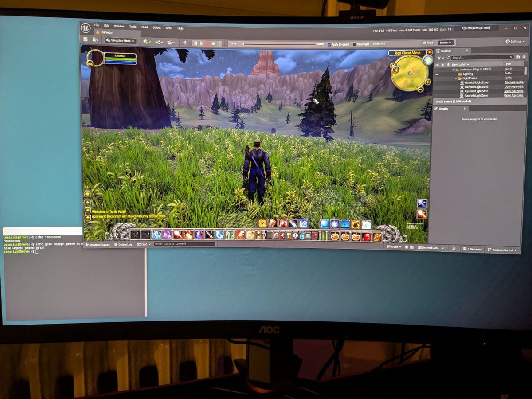Open the Output Log
532x399 pixels.
click(x=123, y=245)
